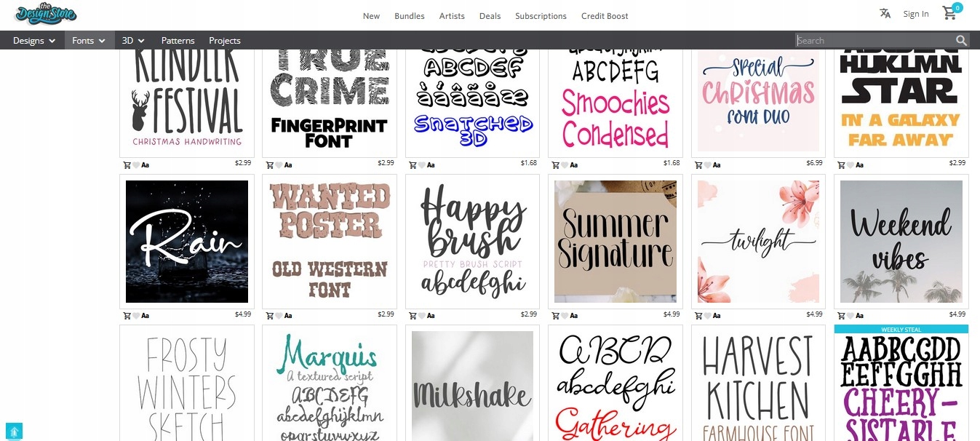Go to the New section
Image resolution: width=980 pixels, height=441 pixels.
click(371, 16)
